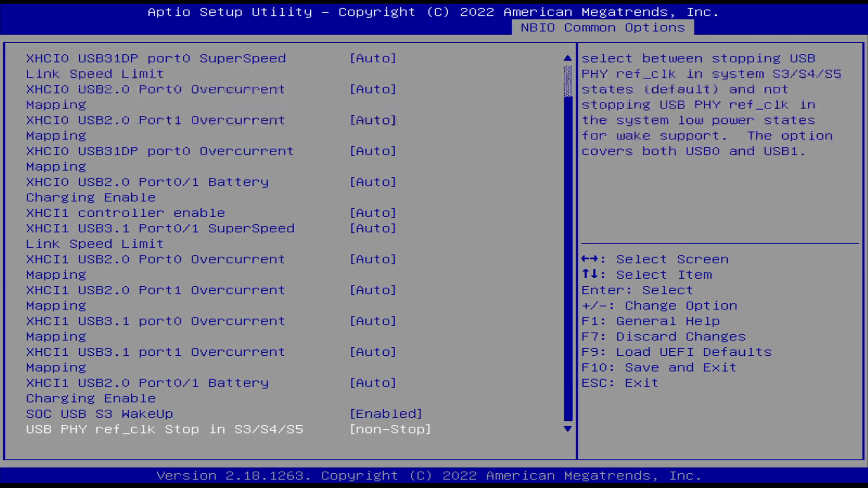
Task: Open the XHCI1 USB3.1 port1 Overcurrent Mapping value
Action: click(373, 352)
